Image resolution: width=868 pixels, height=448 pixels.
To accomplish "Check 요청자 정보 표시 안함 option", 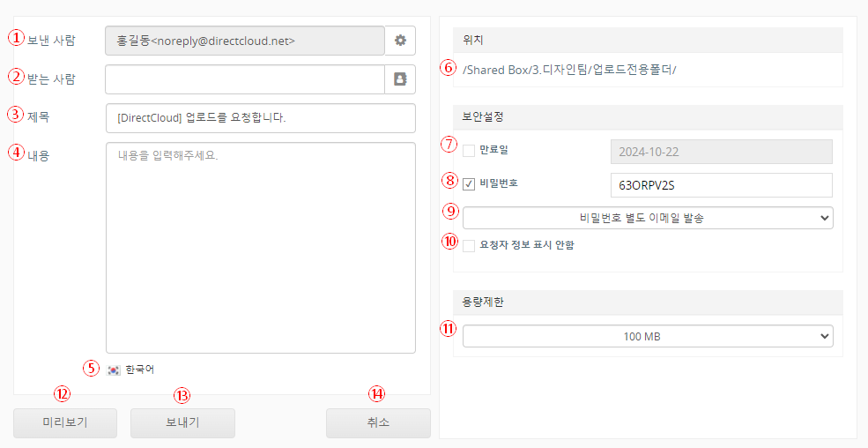I will coord(469,245).
